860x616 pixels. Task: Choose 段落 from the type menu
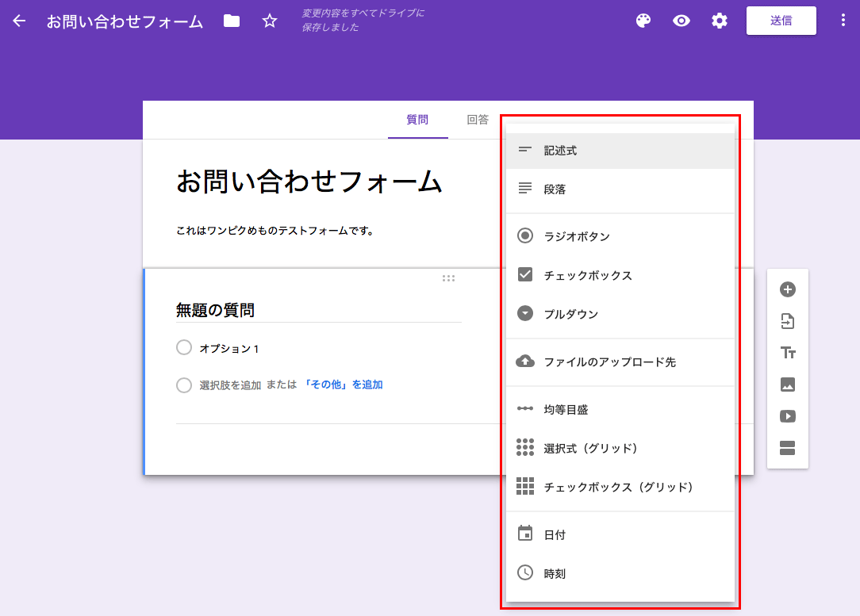(620, 189)
